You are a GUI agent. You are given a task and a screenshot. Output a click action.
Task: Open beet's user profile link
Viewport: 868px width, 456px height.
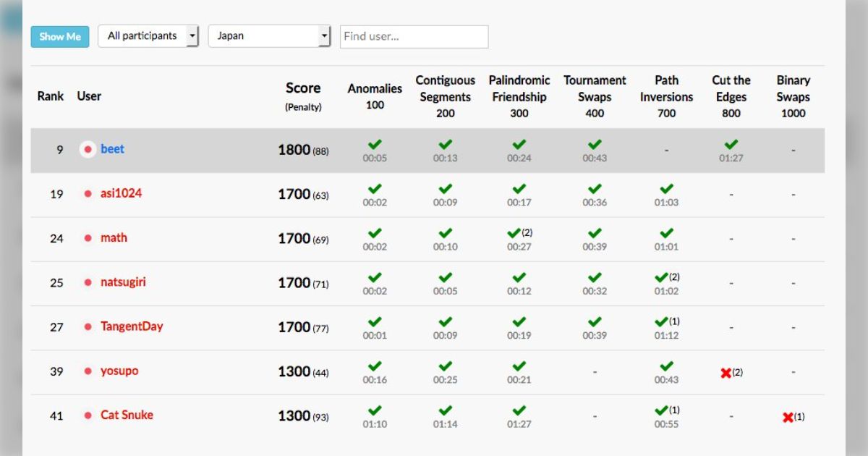112,149
